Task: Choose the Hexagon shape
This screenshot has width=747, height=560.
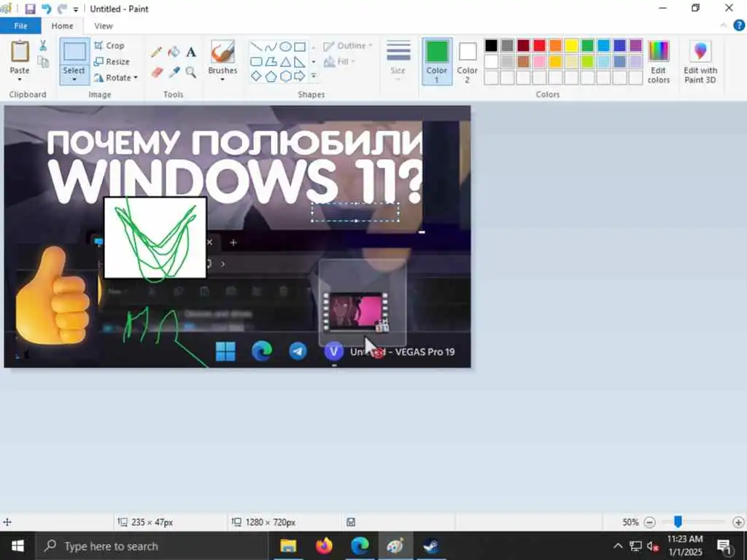Action: (285, 76)
